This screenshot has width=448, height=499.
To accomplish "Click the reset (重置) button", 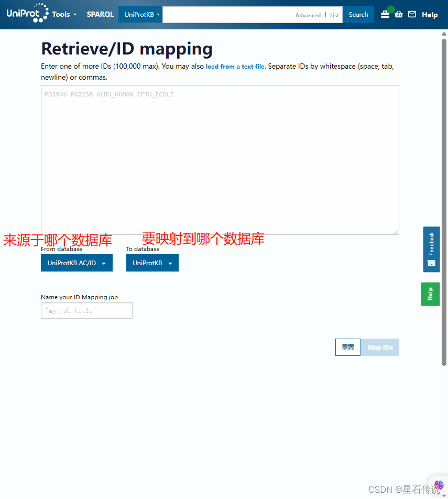I will tap(348, 347).
